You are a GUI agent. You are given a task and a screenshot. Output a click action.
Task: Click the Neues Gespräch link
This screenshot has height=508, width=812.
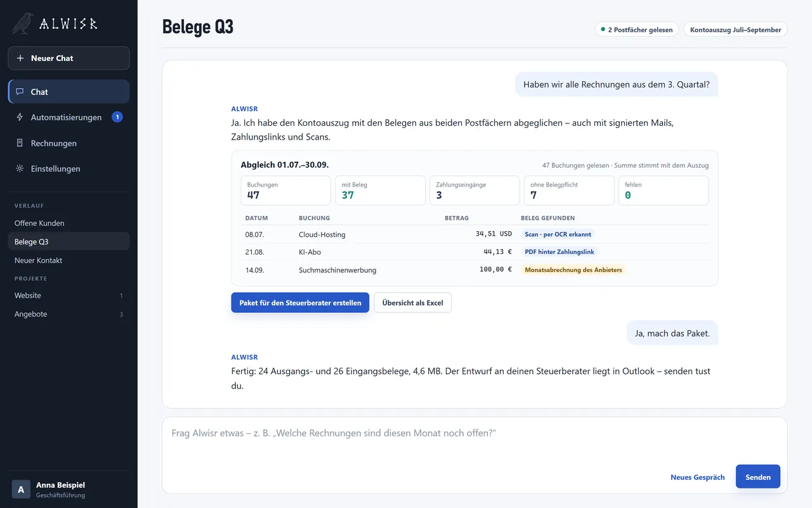coord(697,477)
